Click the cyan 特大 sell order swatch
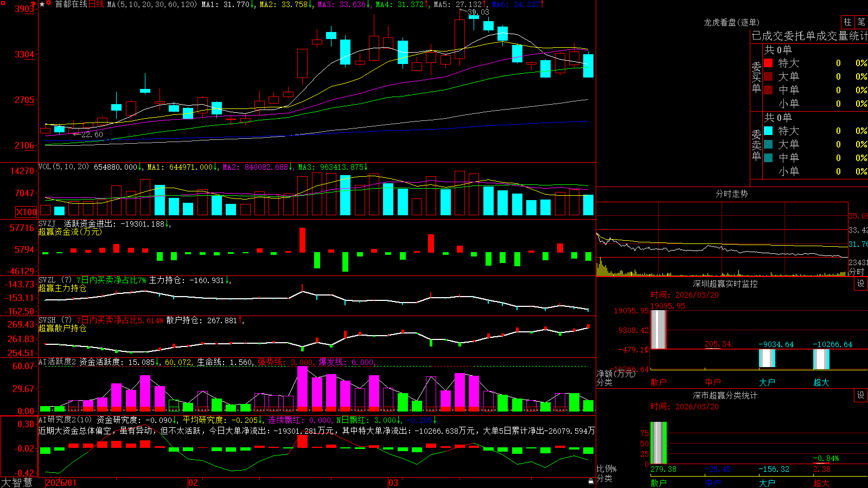Viewport: 868px width, 488px height. coord(768,131)
